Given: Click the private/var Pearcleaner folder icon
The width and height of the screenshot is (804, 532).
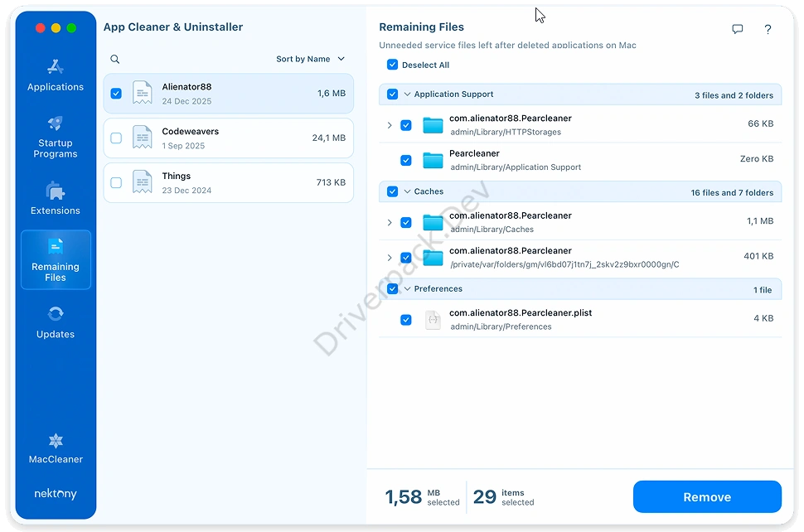Looking at the screenshot, I should (x=433, y=258).
